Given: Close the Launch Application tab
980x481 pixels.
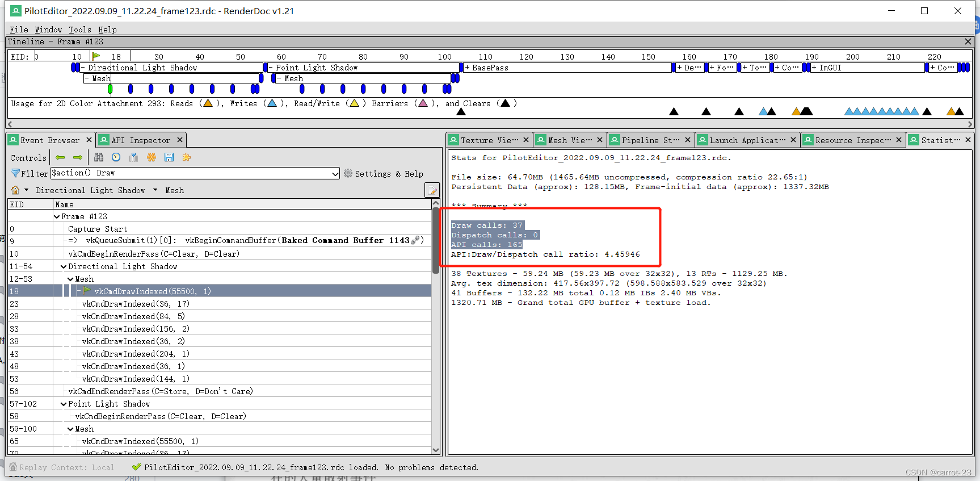Looking at the screenshot, I should tap(793, 140).
